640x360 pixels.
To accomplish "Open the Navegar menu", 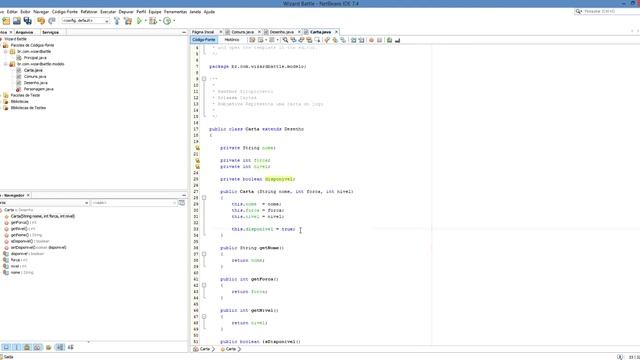I will 41,12.
